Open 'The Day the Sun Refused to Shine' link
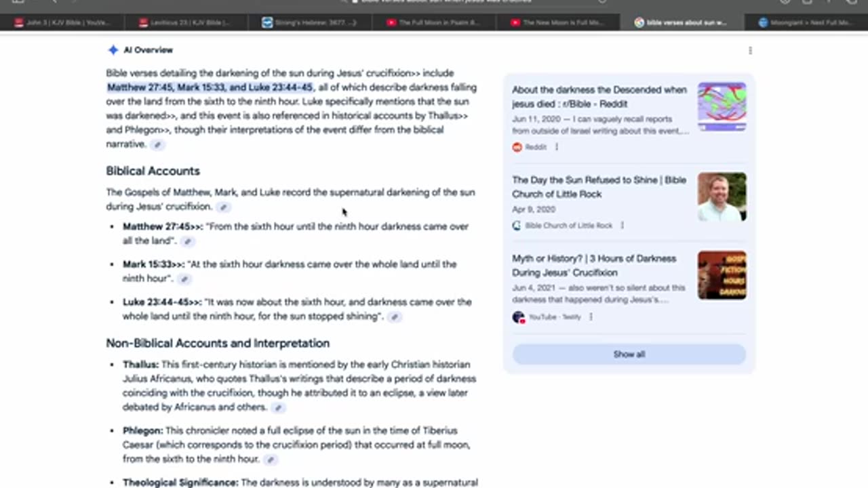The image size is (868, 488). 599,187
